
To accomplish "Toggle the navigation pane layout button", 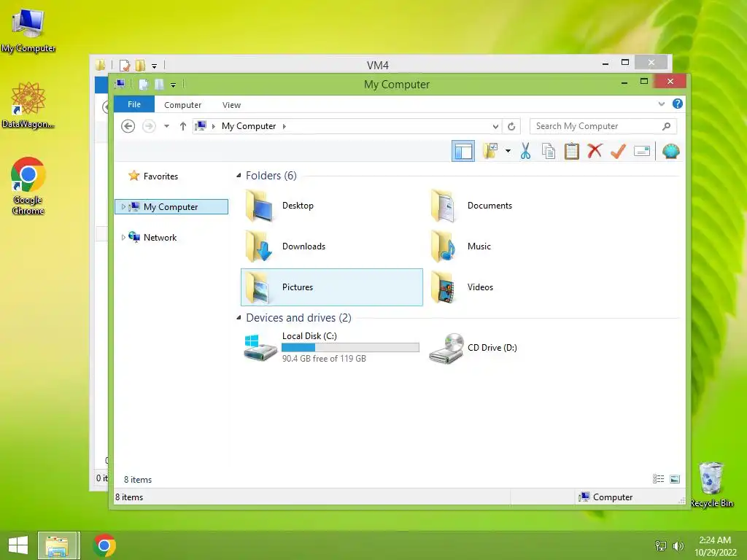I will [462, 152].
